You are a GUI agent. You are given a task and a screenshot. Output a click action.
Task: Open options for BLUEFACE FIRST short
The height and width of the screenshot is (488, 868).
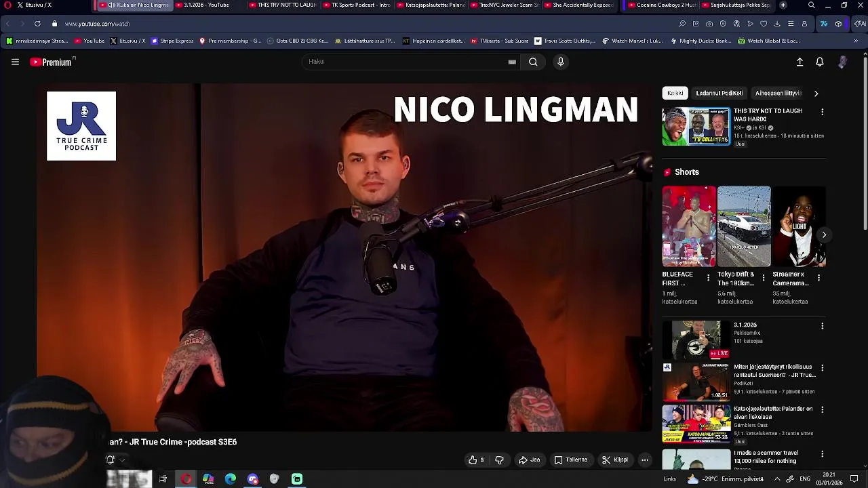point(708,278)
